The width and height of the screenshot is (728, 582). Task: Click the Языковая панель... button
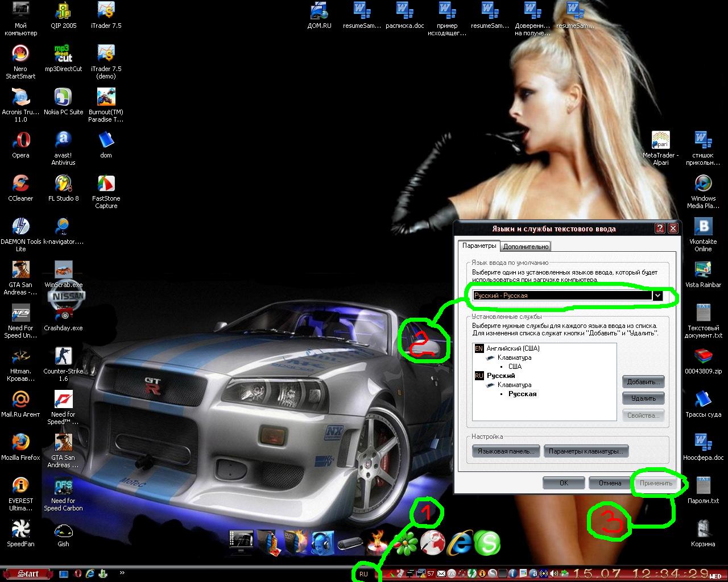point(506,451)
